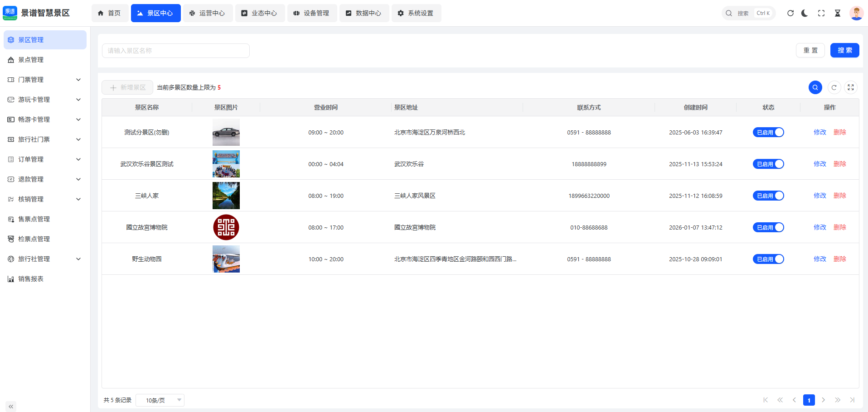Click the 景谱智慧景区 logo icon

tap(10, 13)
